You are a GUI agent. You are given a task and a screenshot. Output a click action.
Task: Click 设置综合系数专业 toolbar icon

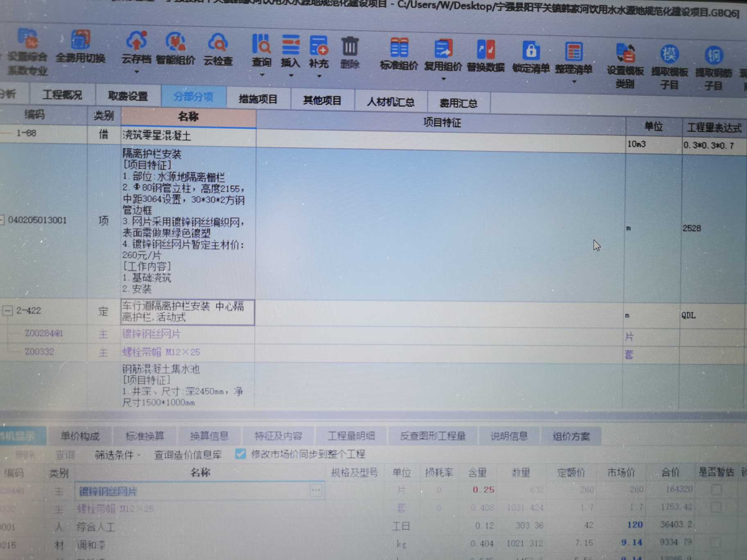point(28,39)
